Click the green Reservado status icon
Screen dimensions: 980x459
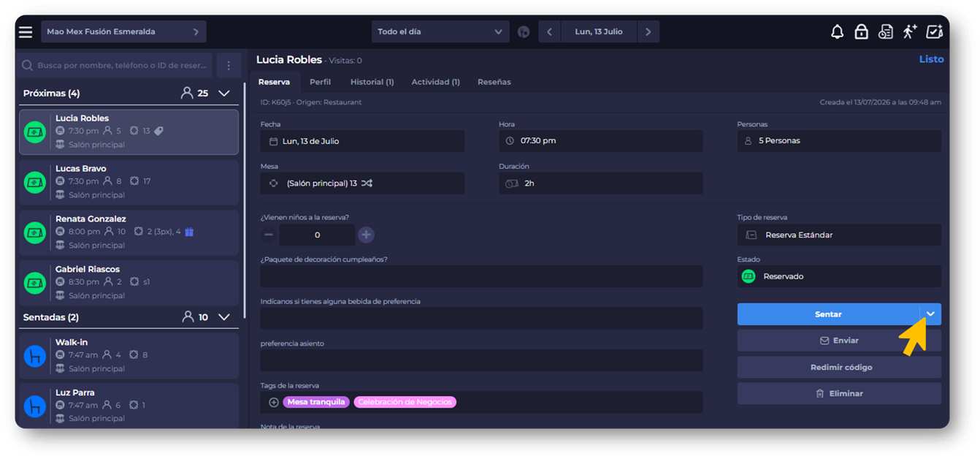[749, 276]
